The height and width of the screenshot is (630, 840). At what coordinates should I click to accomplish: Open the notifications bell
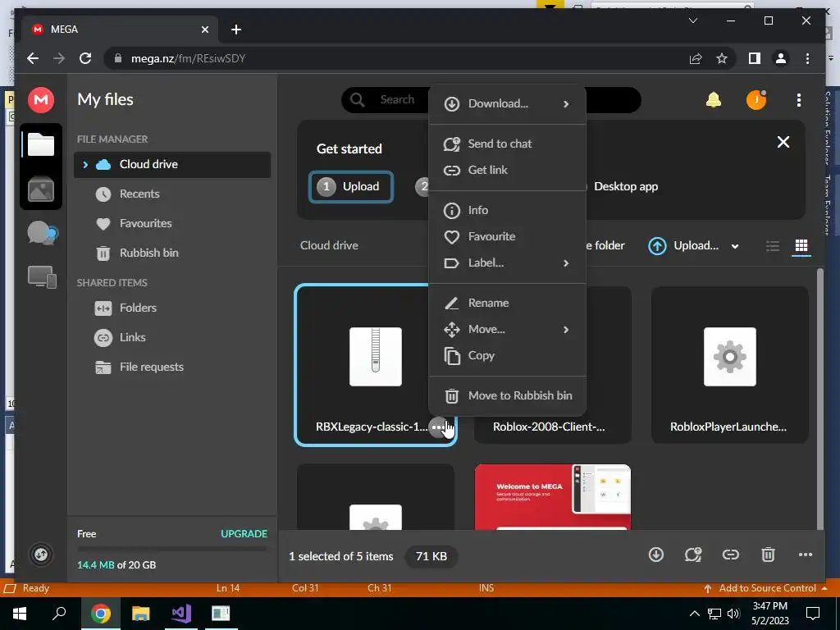[x=713, y=99]
